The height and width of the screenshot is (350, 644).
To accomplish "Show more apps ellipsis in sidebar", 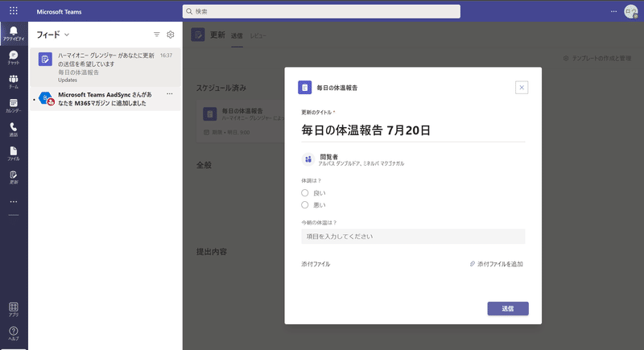I will 14,201.
